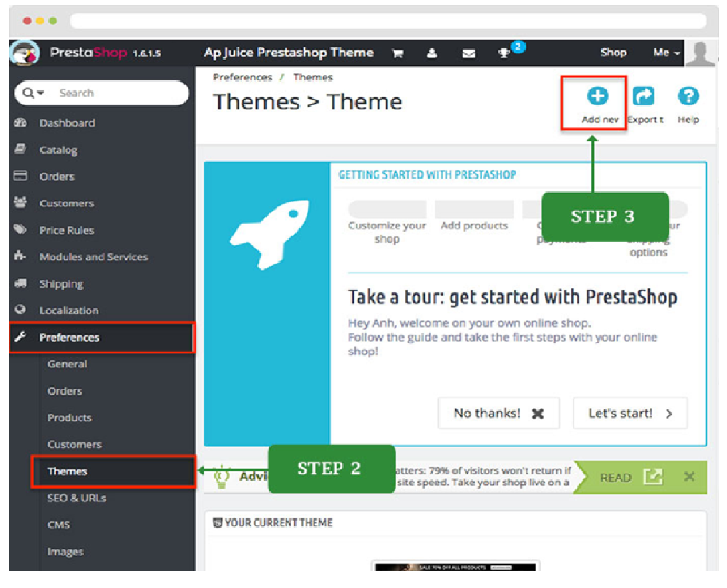This screenshot has height=588, width=727.
Task: Click Ap Juice Prestashop Theme title
Action: pyautogui.click(x=288, y=53)
